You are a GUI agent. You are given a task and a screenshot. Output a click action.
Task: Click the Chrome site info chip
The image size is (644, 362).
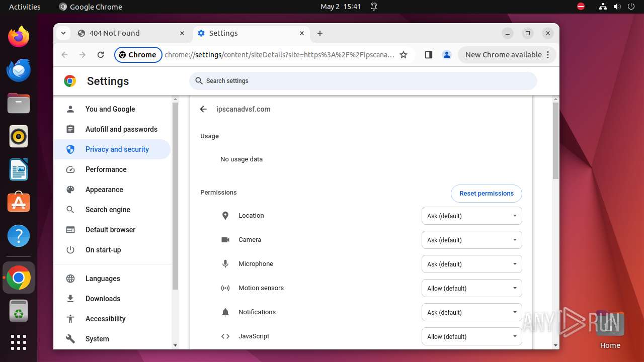pos(138,55)
